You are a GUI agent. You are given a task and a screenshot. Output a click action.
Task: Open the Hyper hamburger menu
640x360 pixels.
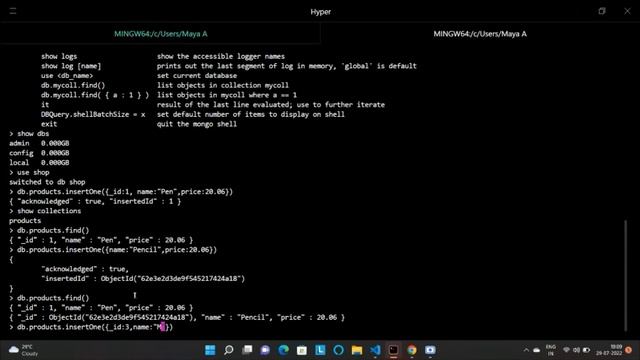pos(13,11)
